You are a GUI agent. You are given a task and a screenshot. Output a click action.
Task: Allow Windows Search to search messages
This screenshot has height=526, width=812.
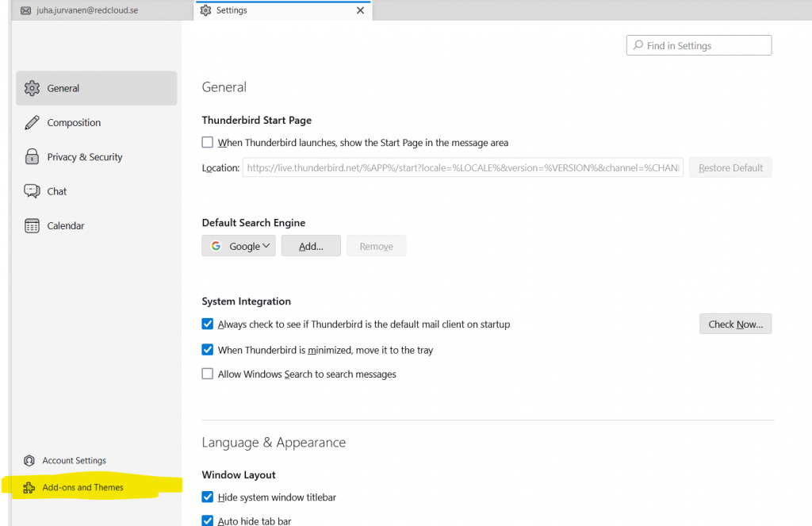coord(207,374)
